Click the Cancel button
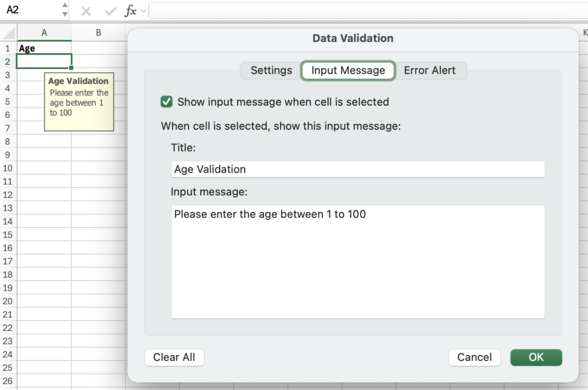Image resolution: width=588 pixels, height=390 pixels. point(474,357)
